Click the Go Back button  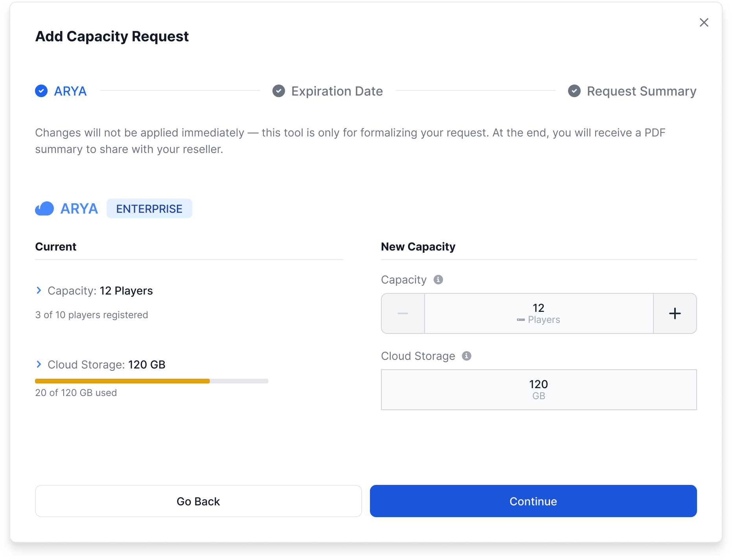click(x=198, y=501)
